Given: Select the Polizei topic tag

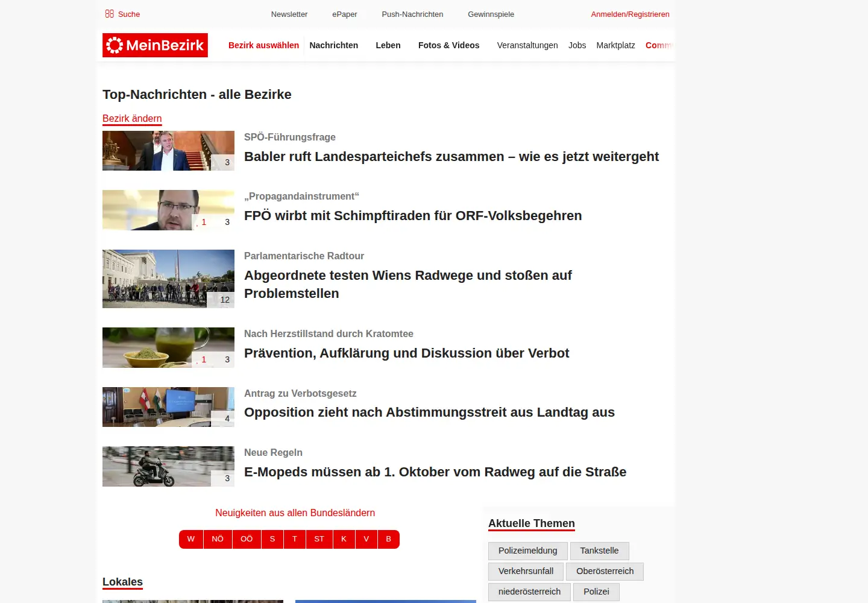Looking at the screenshot, I should pos(596,592).
